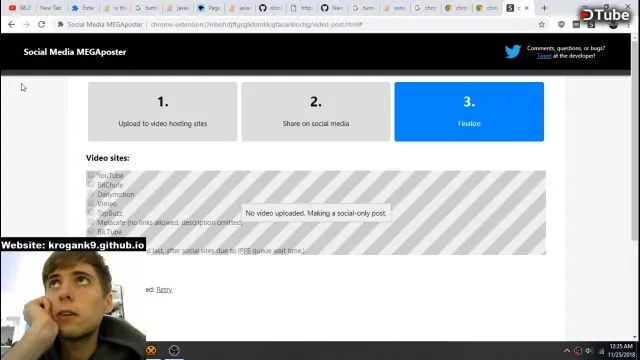Bookmark this page with the star icon
640x360 pixels.
pos(542,24)
